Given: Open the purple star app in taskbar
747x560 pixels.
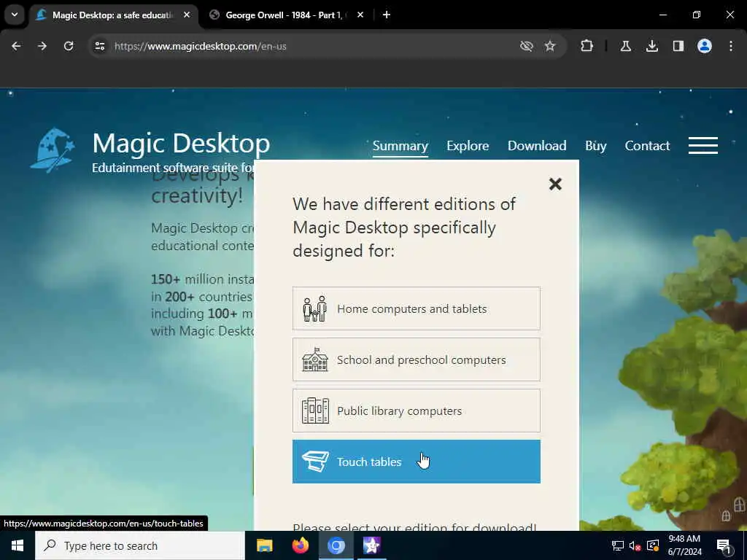Looking at the screenshot, I should (x=371, y=545).
